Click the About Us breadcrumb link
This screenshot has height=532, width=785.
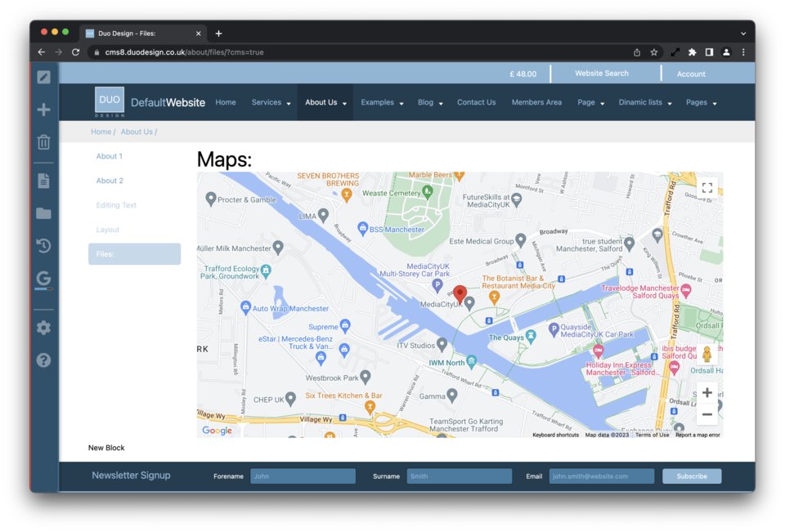point(137,132)
